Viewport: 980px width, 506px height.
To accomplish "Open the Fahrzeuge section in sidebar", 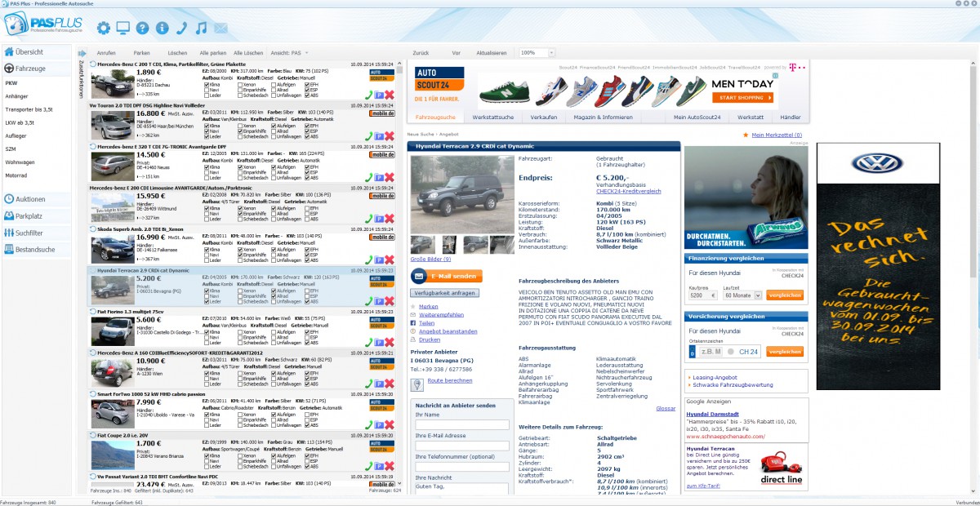I will click(x=38, y=69).
